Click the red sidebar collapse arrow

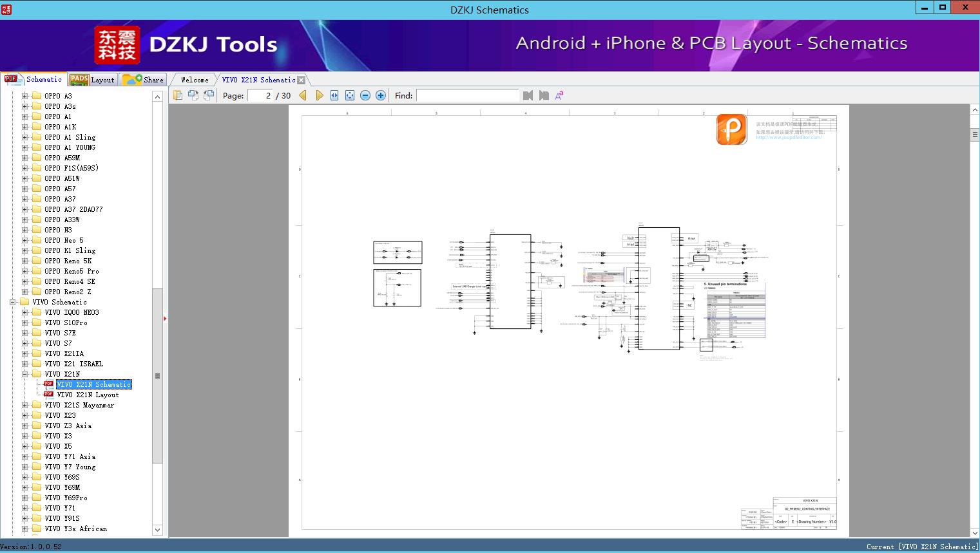pos(165,319)
